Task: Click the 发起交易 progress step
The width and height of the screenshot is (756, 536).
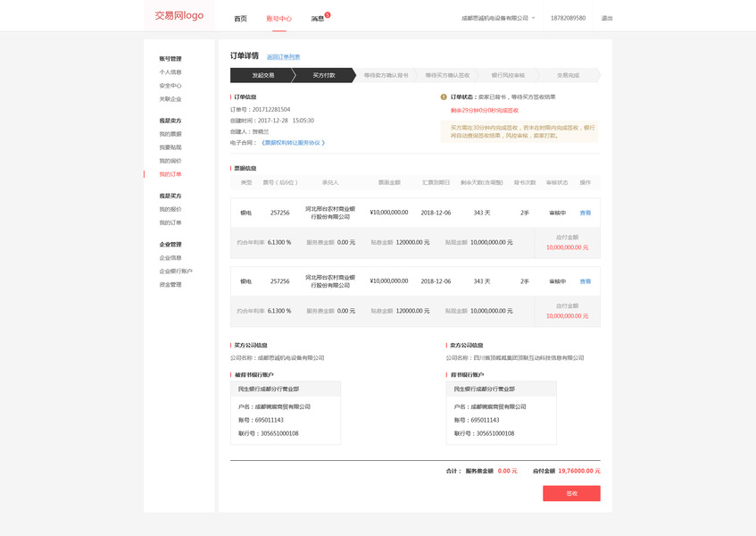Action: [262, 75]
